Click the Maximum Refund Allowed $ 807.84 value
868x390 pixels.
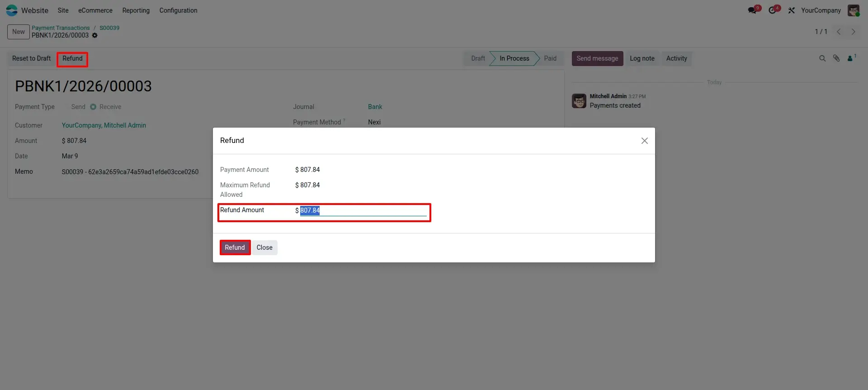[307, 185]
